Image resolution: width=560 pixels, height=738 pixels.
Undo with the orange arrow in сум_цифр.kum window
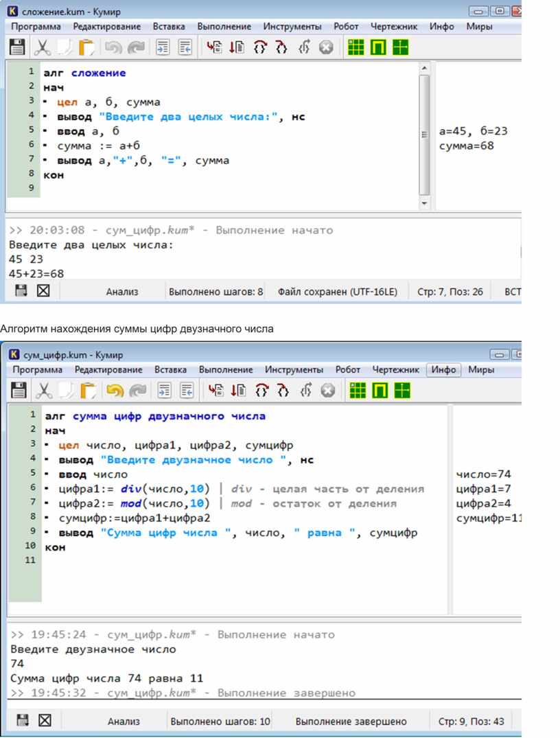(115, 391)
